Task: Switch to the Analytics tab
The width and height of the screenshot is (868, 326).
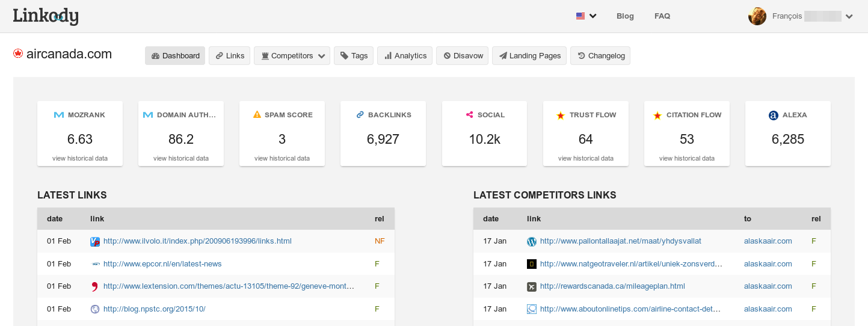Action: (404, 56)
